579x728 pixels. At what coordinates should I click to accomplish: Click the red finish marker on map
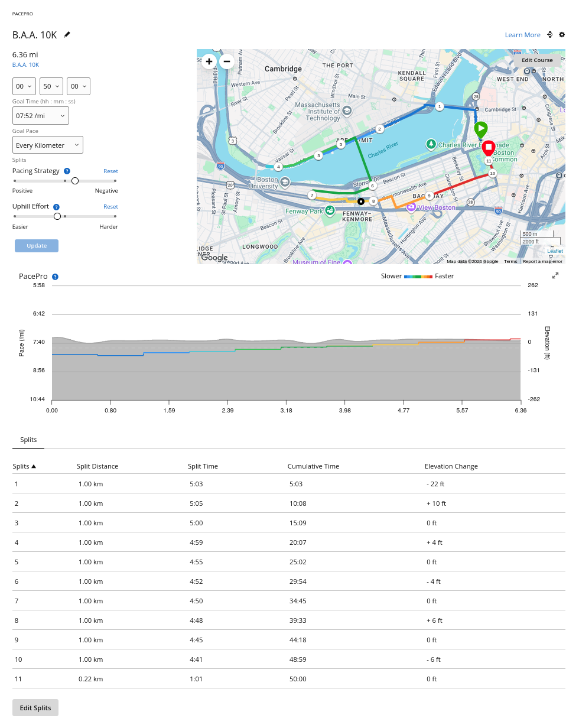488,148
